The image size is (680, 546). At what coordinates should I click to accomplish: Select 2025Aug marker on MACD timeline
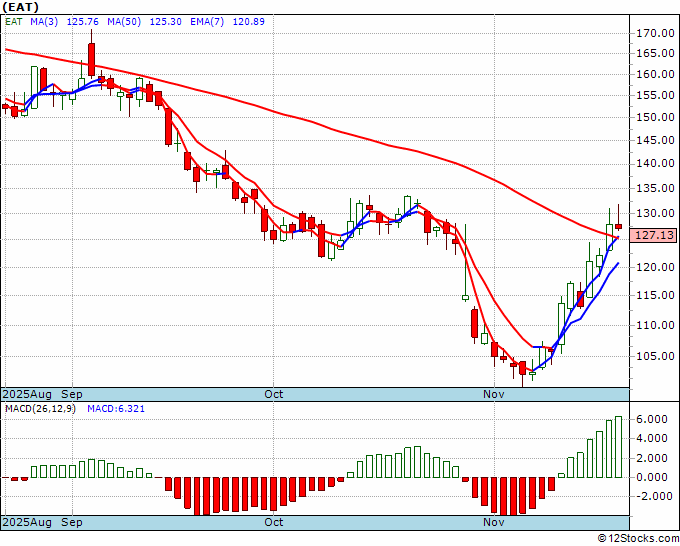pos(27,522)
